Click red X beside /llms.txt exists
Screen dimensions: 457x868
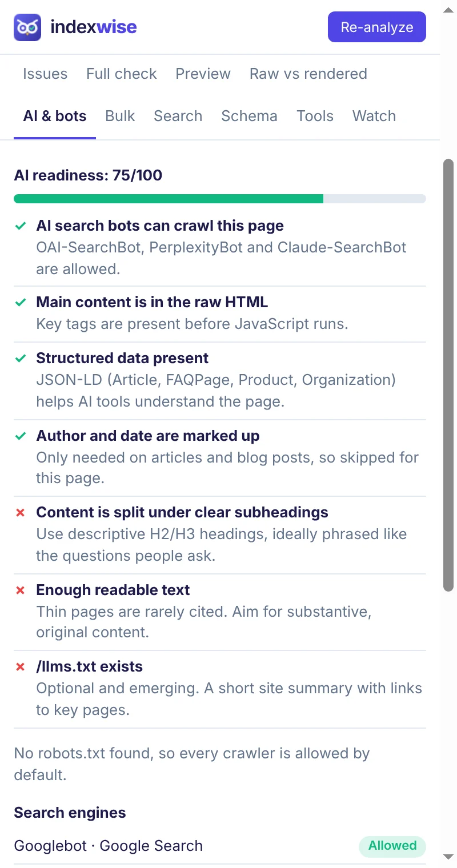click(21, 667)
